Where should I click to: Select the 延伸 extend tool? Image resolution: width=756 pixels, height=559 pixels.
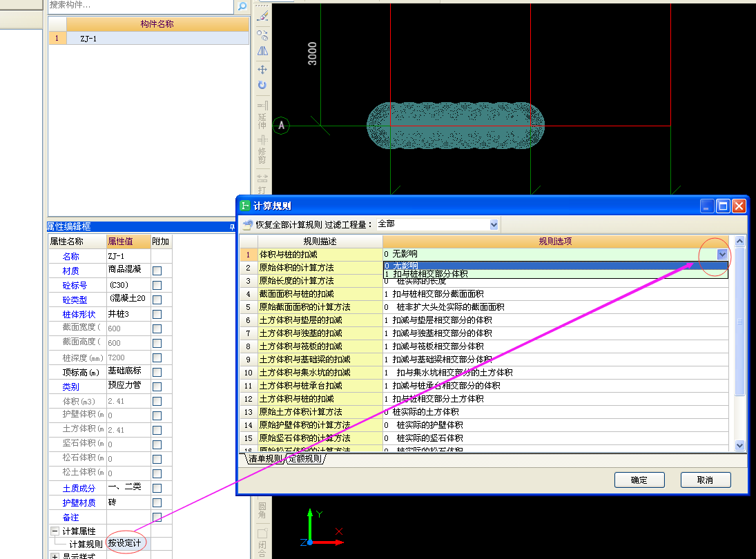pos(262,115)
